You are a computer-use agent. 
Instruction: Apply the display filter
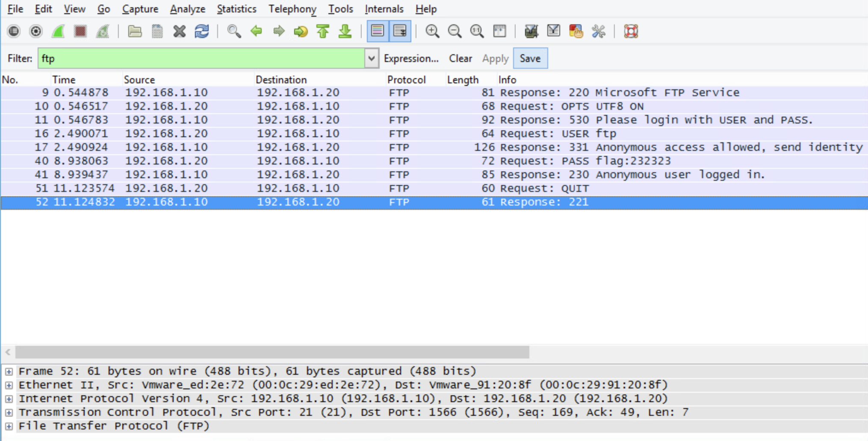[495, 59]
